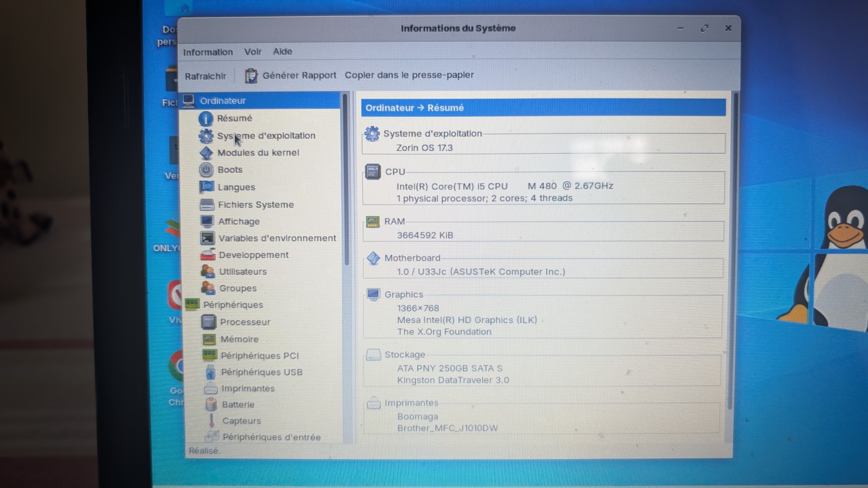The height and width of the screenshot is (488, 868).
Task: Select the Processeur tree item
Action: click(245, 322)
